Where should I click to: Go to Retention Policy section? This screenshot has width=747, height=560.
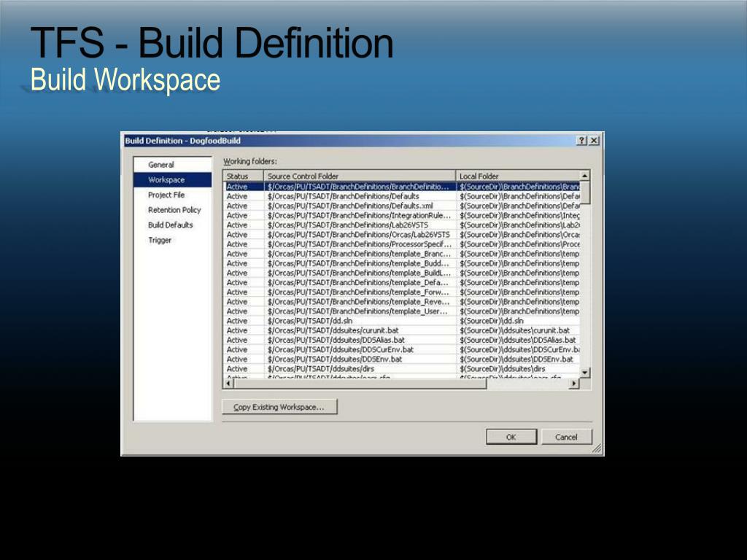[x=174, y=210]
